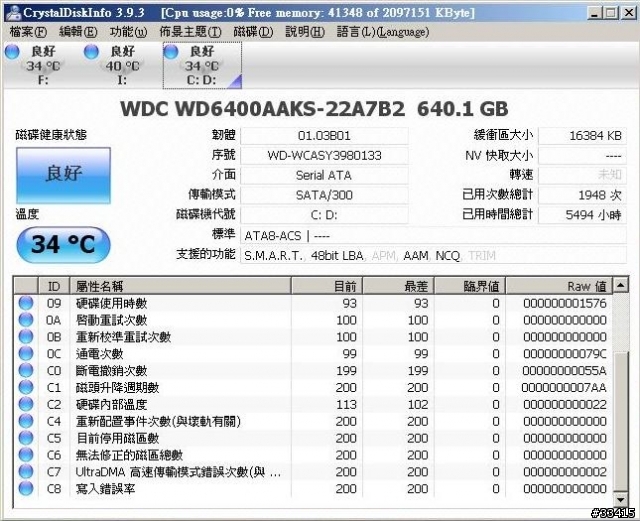Click status orb for row 0B 重新校準重試次數
Screen dimensions: 640x521
(x=26, y=336)
